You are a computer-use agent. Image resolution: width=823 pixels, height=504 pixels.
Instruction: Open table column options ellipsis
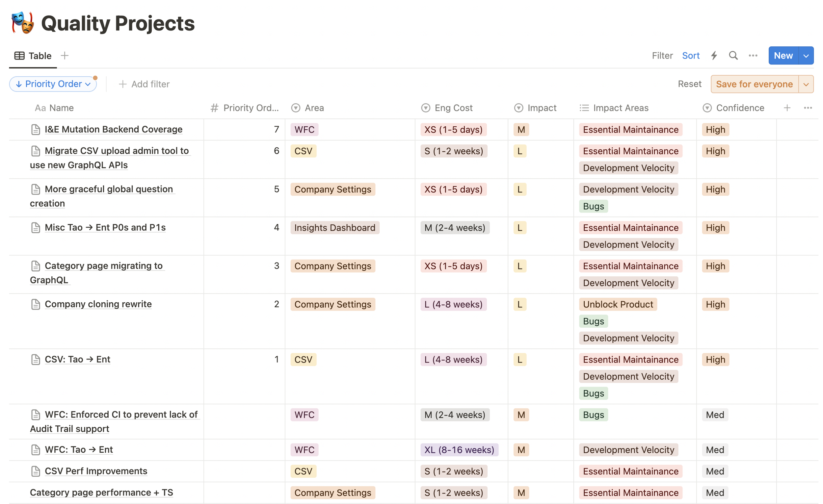tap(808, 108)
